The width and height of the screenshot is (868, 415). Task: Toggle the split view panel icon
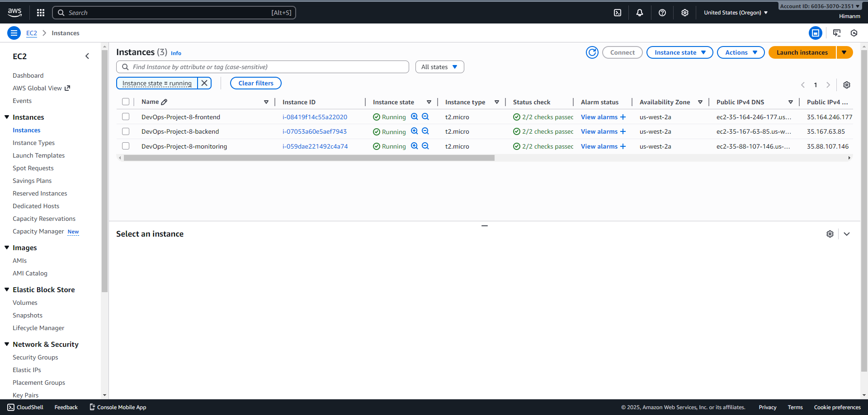(x=816, y=33)
